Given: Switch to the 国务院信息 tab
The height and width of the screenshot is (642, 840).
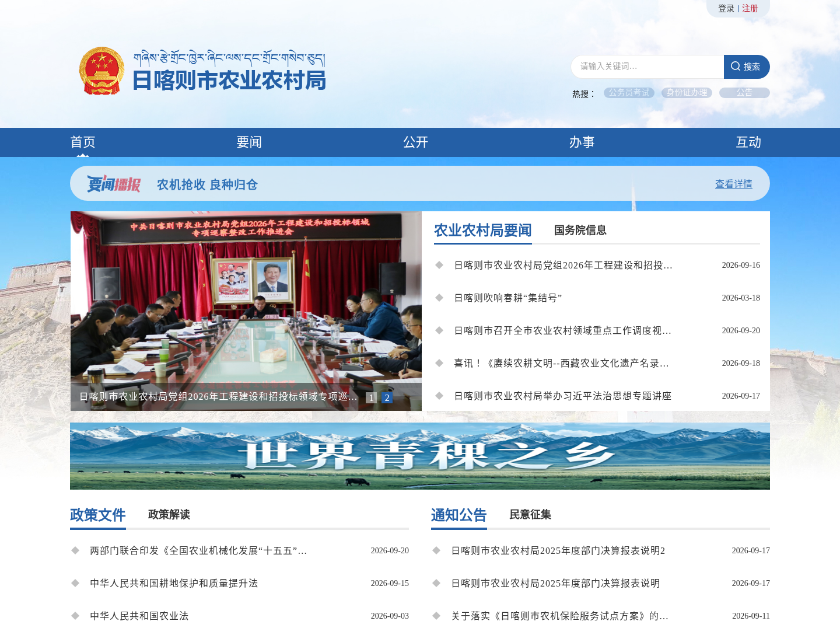Looking at the screenshot, I should [580, 231].
